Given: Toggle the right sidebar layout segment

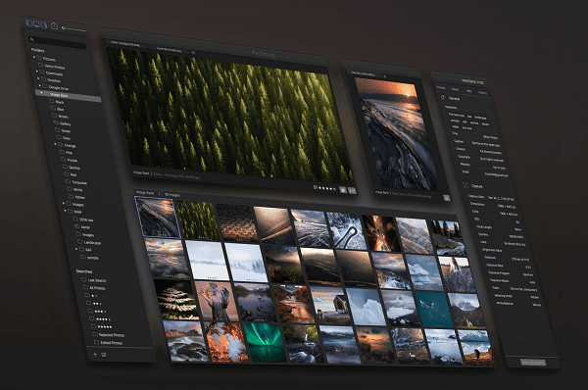Looking at the screenshot, I should point(43,24).
